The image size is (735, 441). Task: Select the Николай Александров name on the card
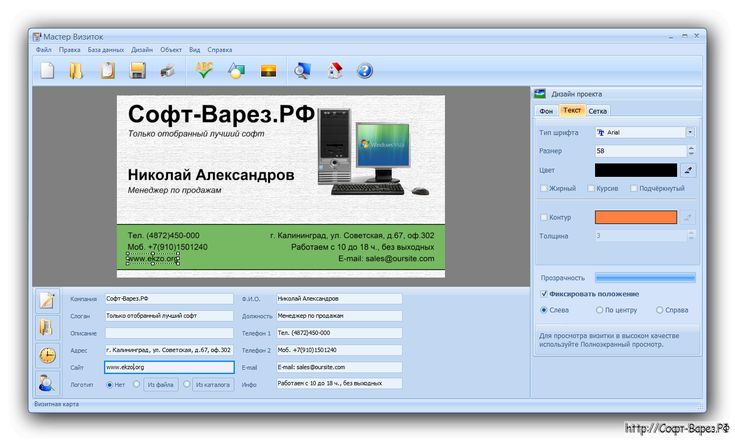point(211,175)
